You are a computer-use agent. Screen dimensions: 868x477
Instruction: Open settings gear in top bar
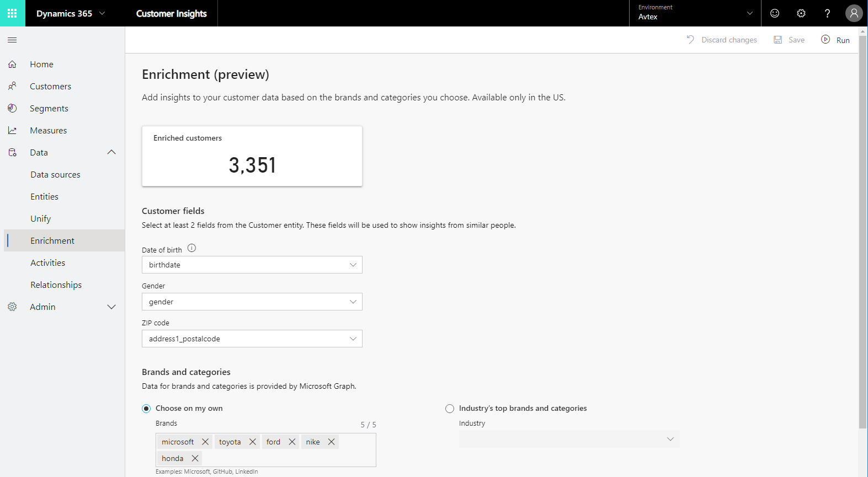click(x=801, y=13)
